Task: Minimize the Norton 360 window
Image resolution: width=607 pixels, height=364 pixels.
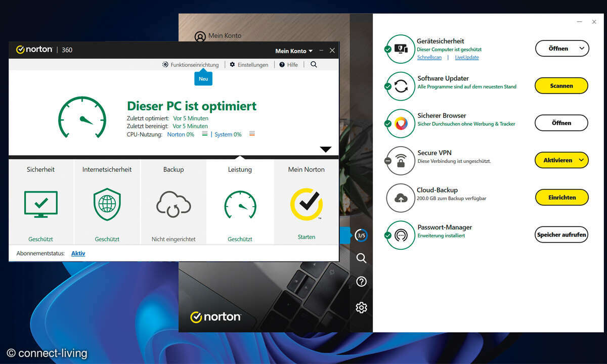Action: click(321, 51)
